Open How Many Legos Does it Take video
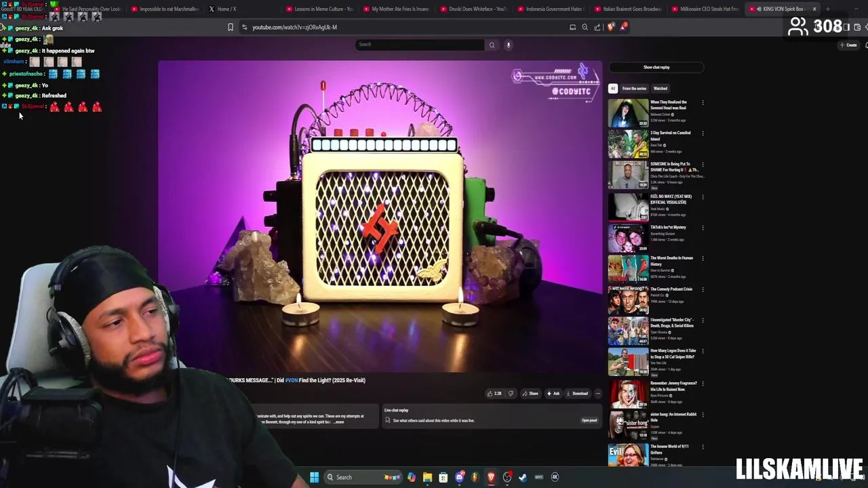Image resolution: width=868 pixels, height=488 pixels. 673,353
